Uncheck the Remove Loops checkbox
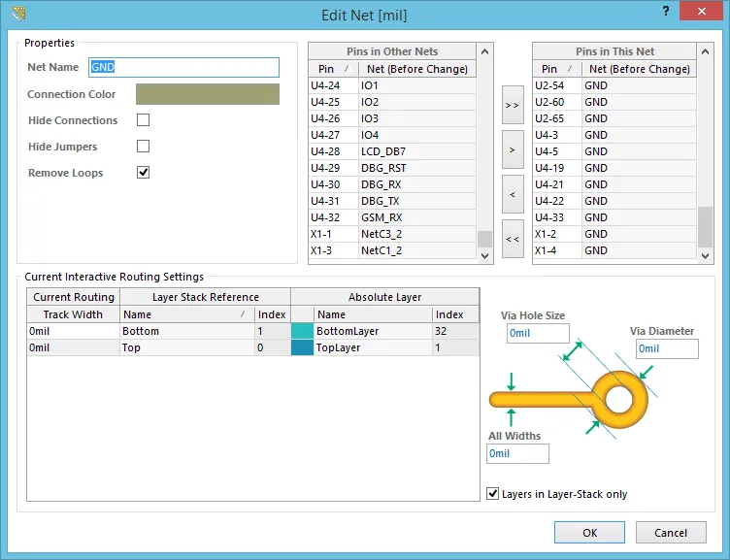The image size is (730, 560). 144,173
